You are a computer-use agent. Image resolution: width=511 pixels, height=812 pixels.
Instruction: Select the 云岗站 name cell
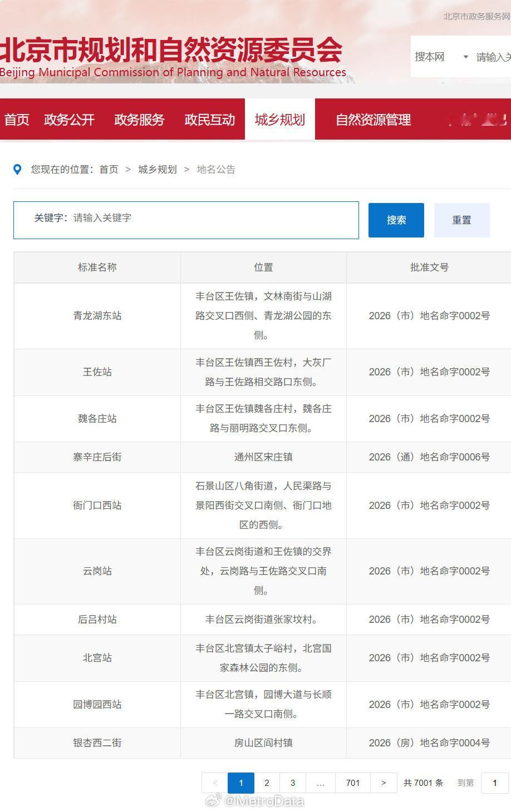coord(97,571)
